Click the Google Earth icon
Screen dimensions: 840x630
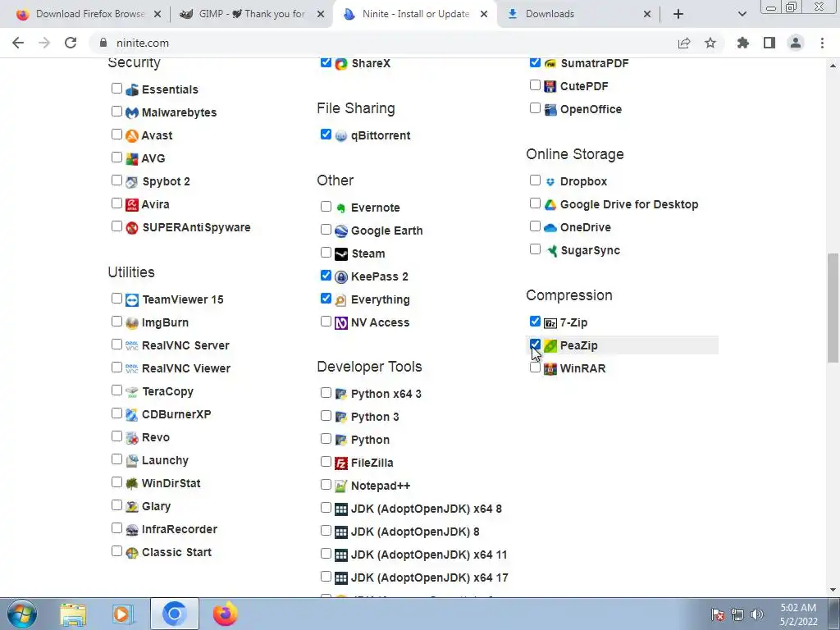341,231
